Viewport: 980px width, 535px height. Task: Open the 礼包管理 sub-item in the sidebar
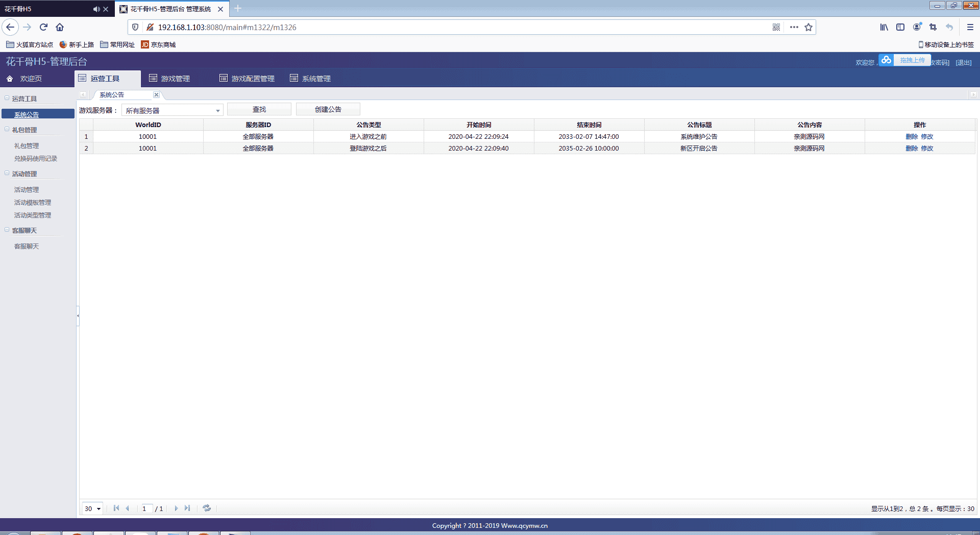(27, 145)
